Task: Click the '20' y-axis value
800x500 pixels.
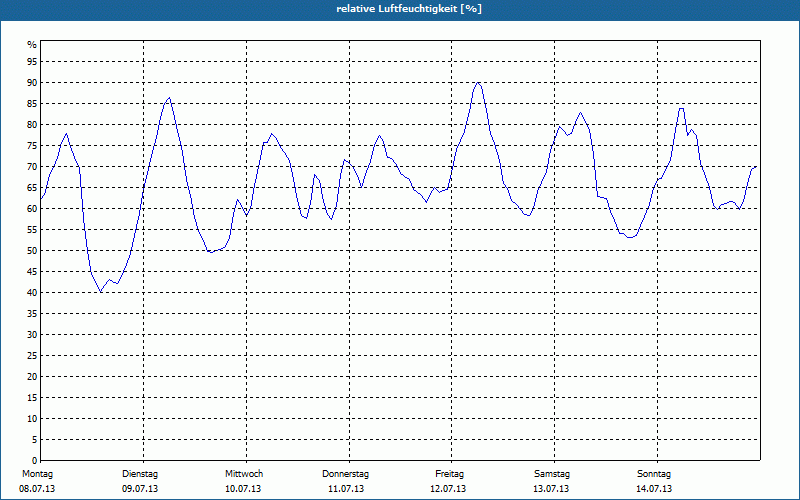Action: click(32, 377)
